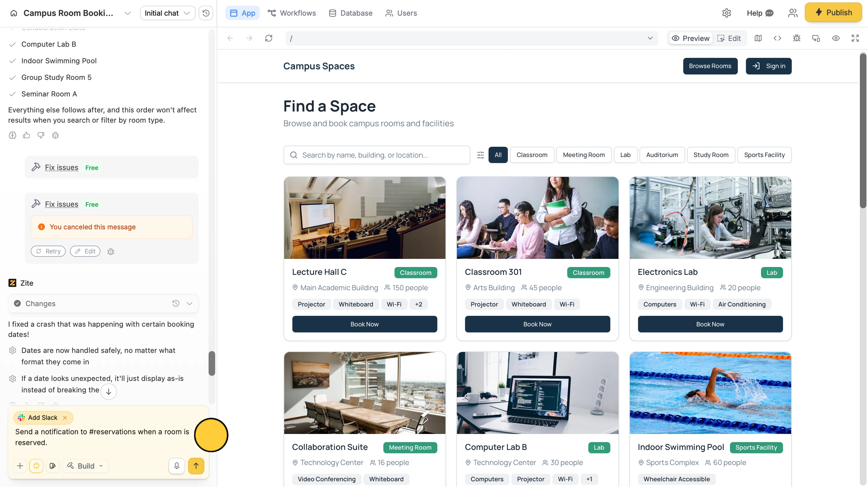Screen dimensions: 868x487
Task: Open the docs book icon
Action: click(x=758, y=38)
